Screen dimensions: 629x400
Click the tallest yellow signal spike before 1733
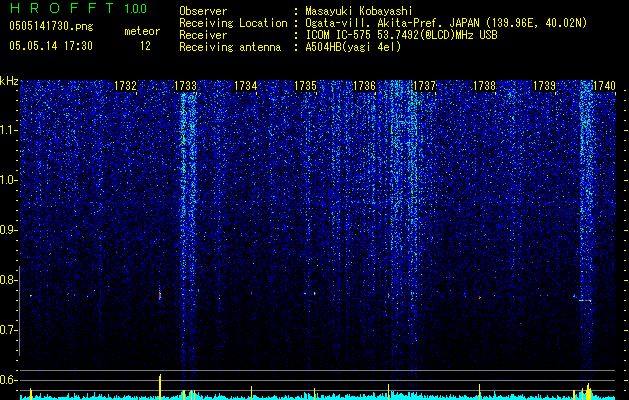pos(160,387)
